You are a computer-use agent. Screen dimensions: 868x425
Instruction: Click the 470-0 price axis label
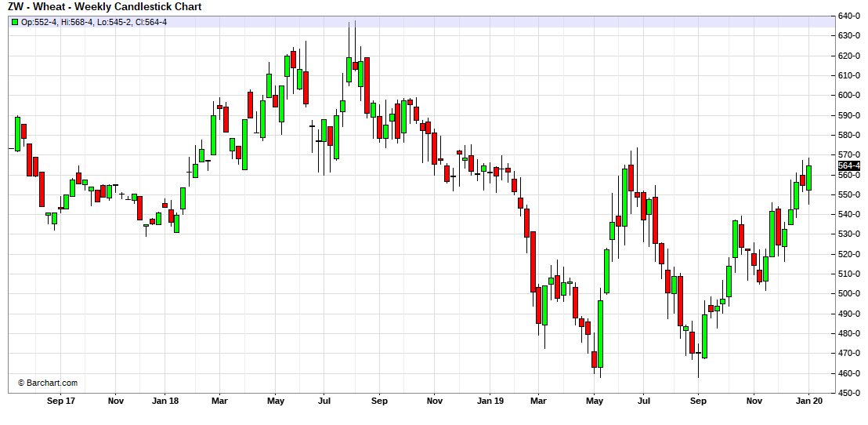tap(850, 353)
